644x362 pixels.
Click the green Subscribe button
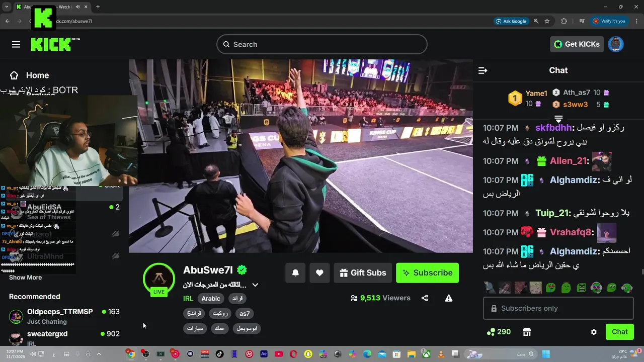tap(427, 273)
